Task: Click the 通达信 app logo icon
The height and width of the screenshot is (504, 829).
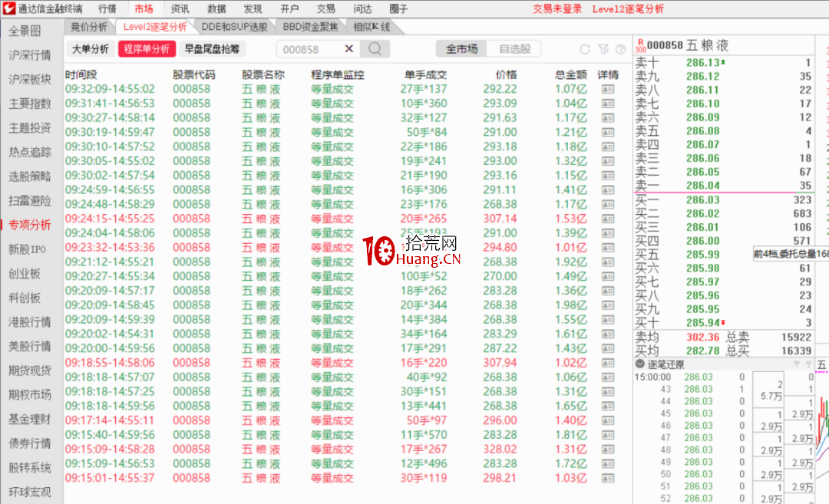Action: [9, 8]
